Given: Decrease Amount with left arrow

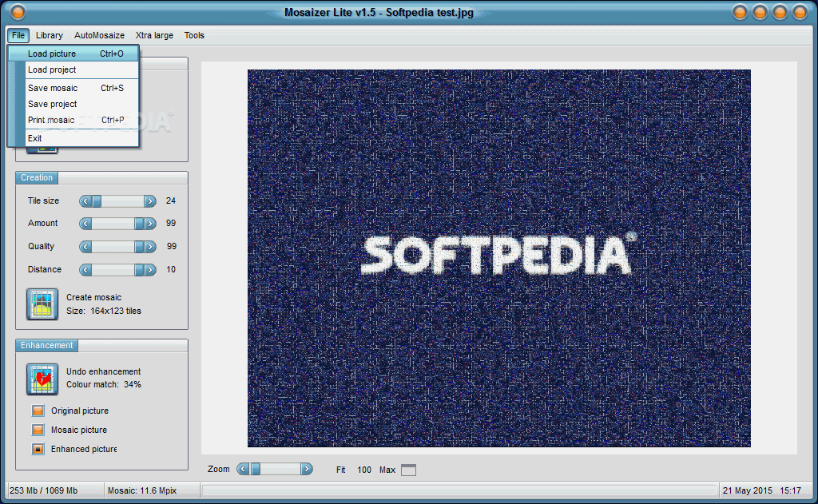Looking at the screenshot, I should [x=85, y=224].
